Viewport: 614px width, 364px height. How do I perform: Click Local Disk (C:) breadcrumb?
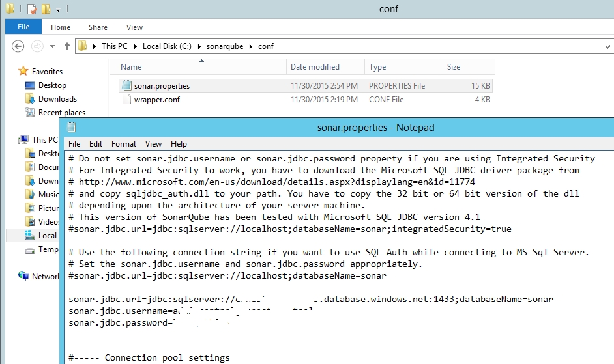[x=167, y=46]
